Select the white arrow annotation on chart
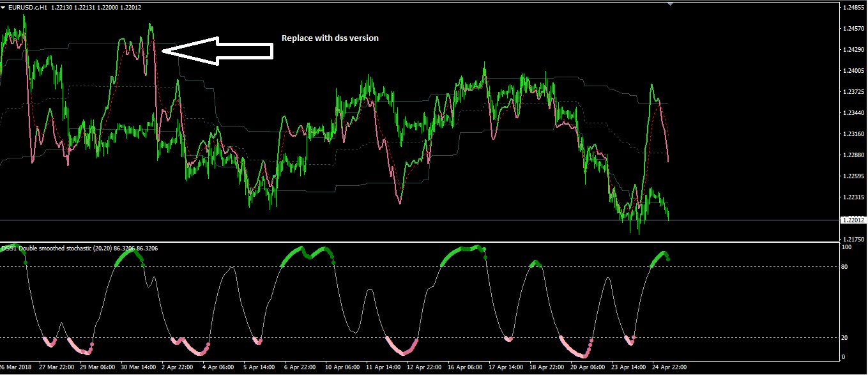 pyautogui.click(x=217, y=50)
